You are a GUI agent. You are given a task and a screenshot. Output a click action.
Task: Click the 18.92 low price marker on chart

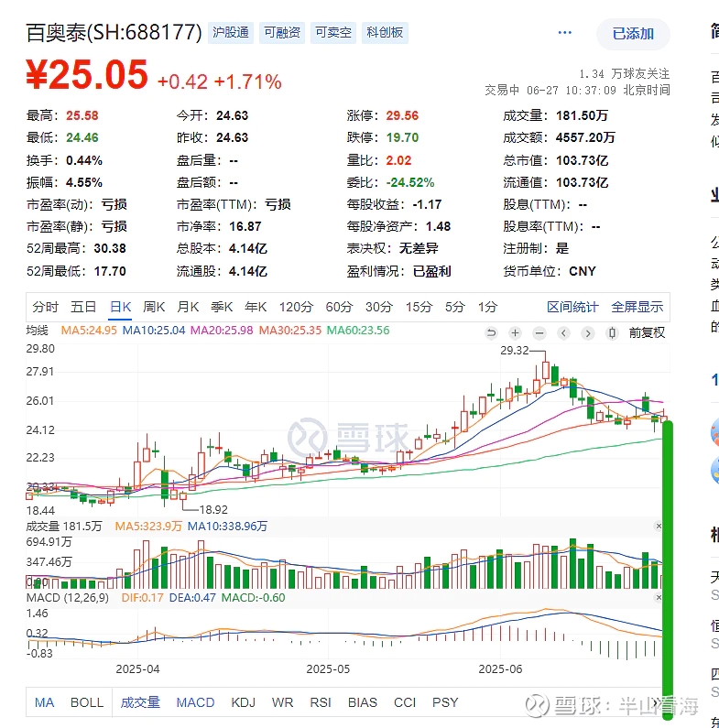click(x=213, y=510)
